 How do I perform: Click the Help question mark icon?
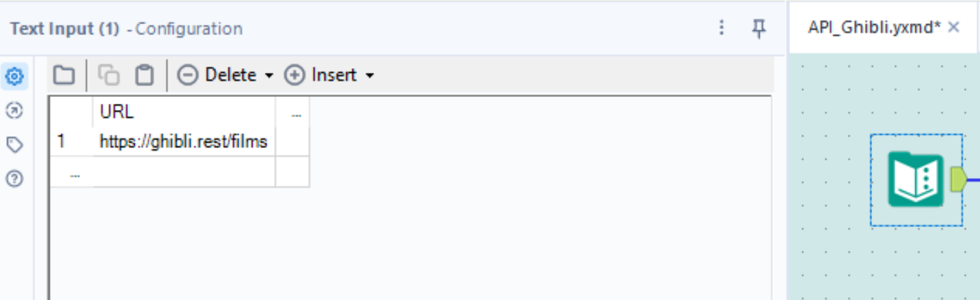pos(14,179)
